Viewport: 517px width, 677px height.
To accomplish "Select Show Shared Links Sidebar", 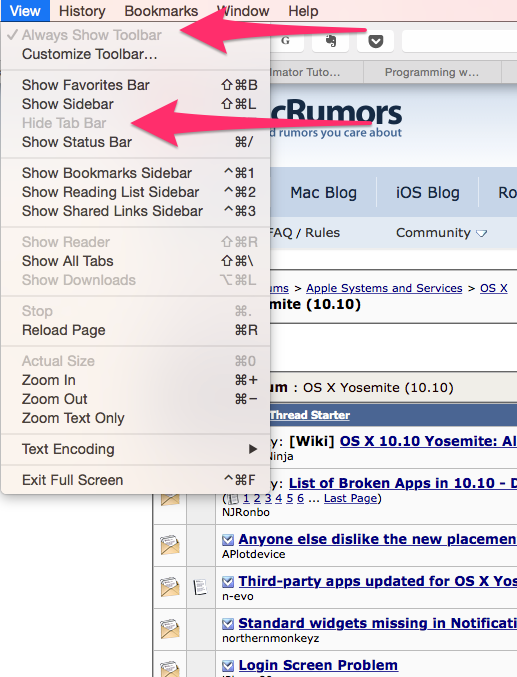I will point(136,211).
